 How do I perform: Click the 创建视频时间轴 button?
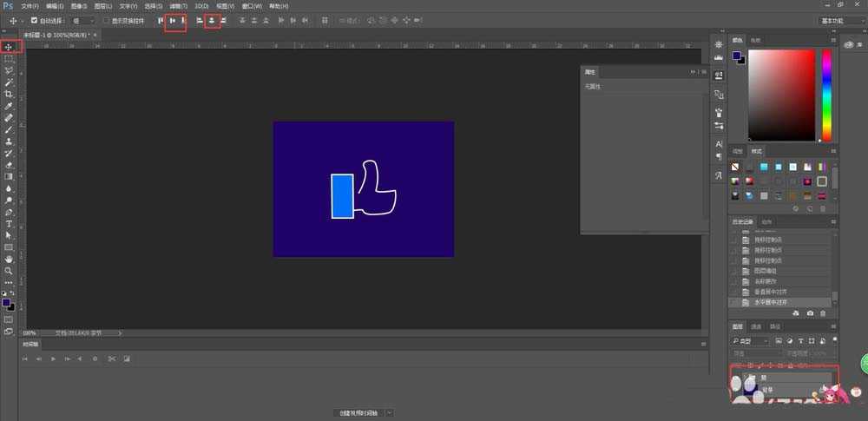[x=359, y=413]
